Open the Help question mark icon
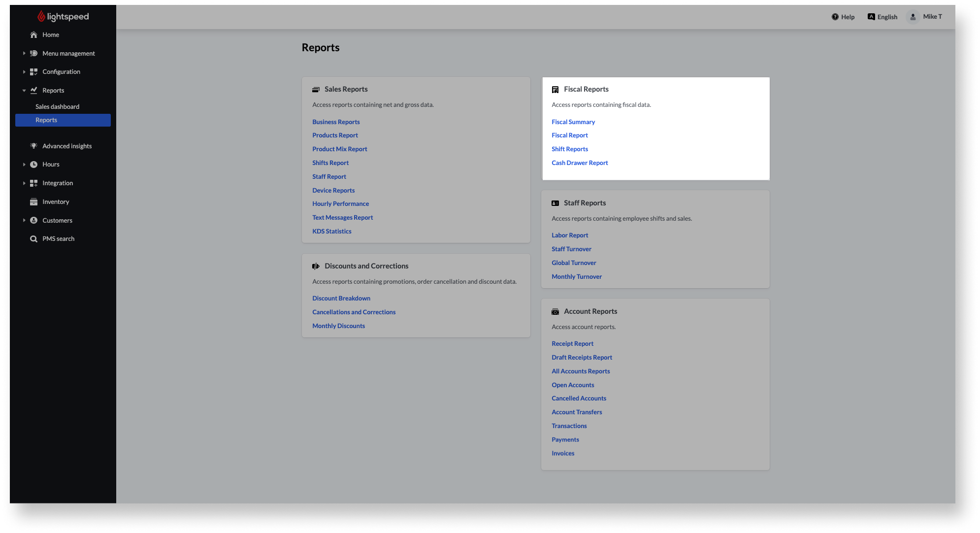The height and width of the screenshot is (533, 980). tap(835, 17)
